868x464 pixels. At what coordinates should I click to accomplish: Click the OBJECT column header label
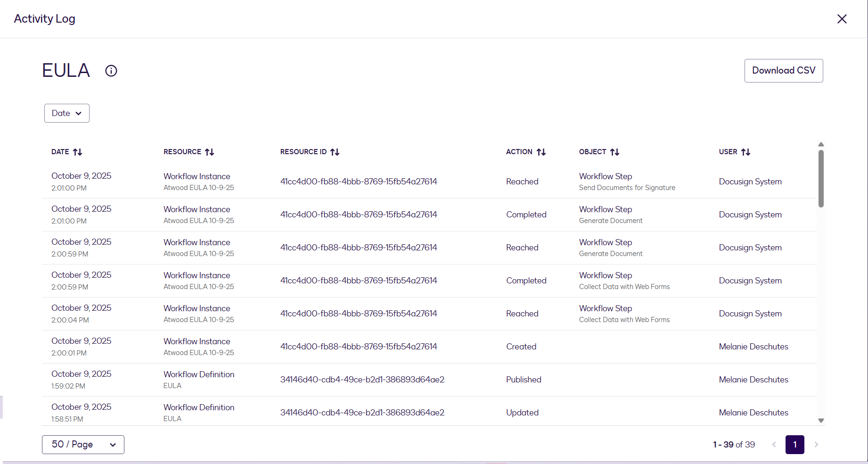point(593,152)
